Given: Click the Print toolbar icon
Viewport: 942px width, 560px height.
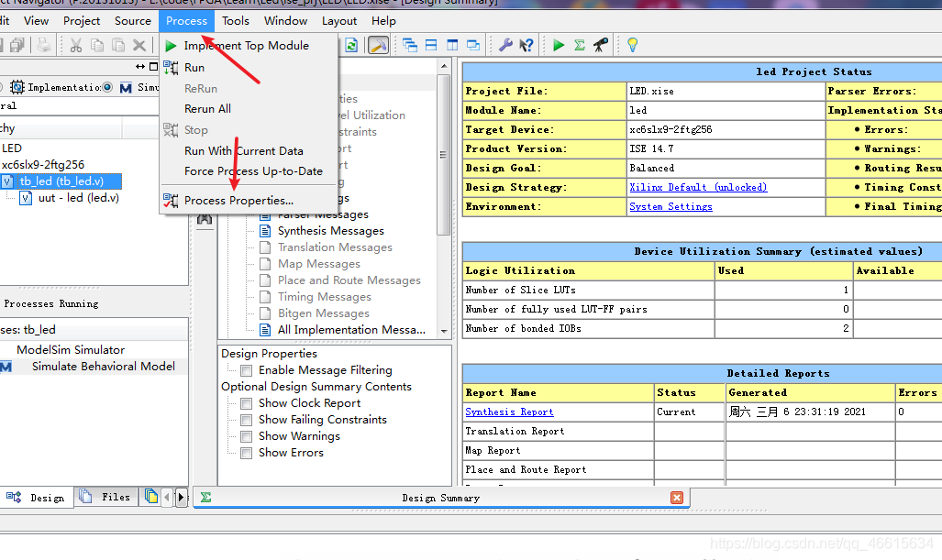Looking at the screenshot, I should [x=44, y=45].
